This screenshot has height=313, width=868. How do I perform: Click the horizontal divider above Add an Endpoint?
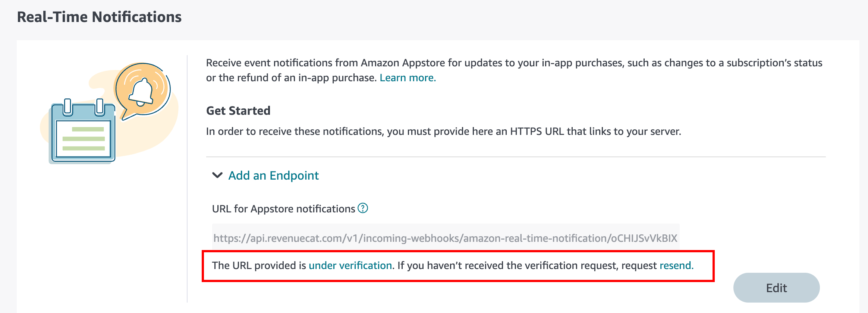(x=516, y=157)
